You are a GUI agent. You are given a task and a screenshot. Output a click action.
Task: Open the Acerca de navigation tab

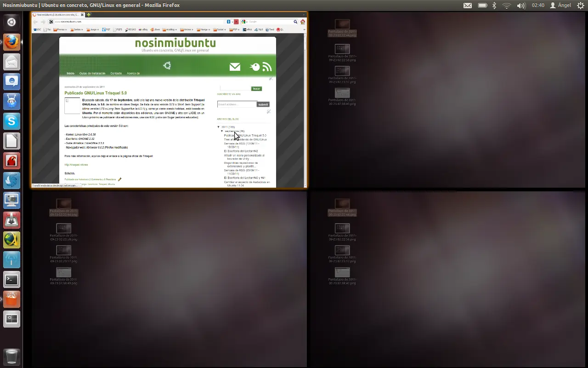133,74
